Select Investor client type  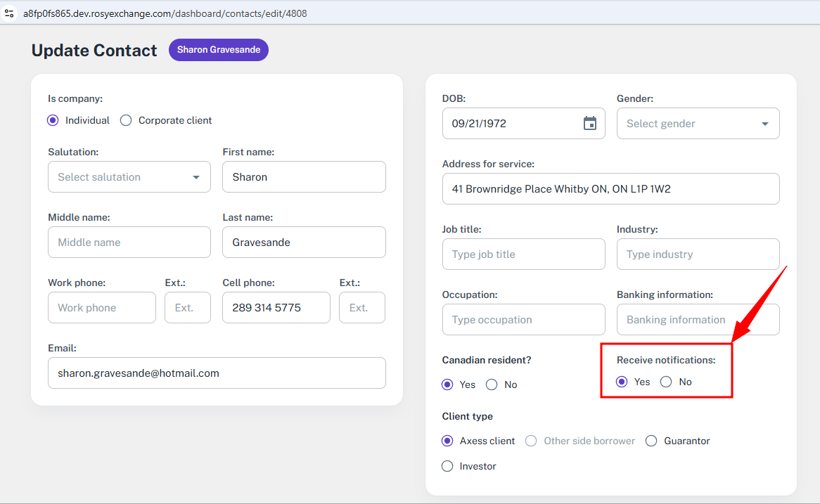pyautogui.click(x=447, y=466)
